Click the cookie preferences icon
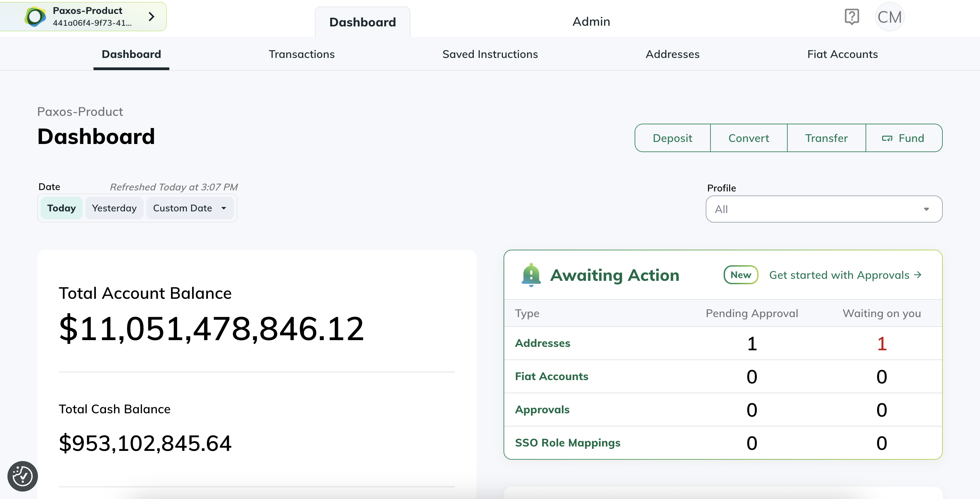980x499 pixels. tap(22, 476)
